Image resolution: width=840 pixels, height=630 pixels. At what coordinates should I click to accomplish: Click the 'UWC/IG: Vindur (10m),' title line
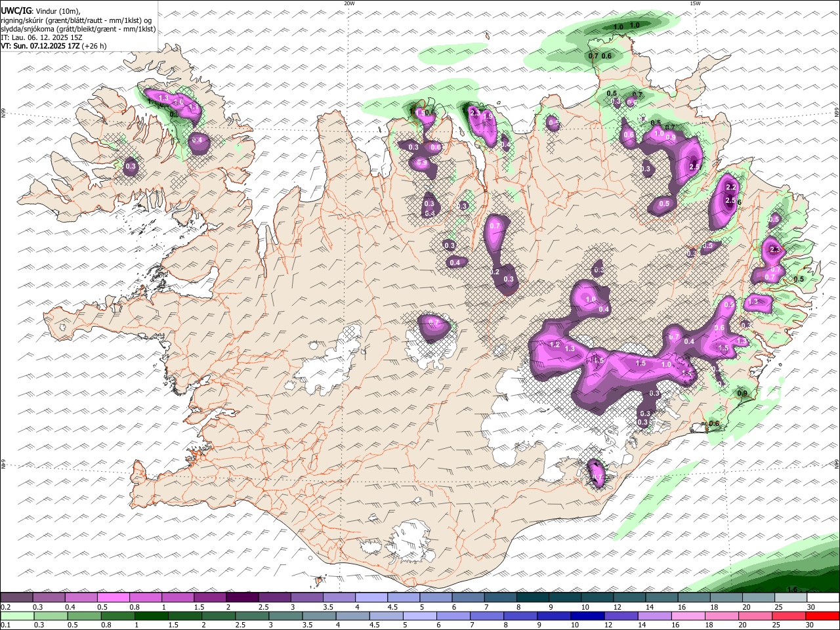pyautogui.click(x=41, y=11)
